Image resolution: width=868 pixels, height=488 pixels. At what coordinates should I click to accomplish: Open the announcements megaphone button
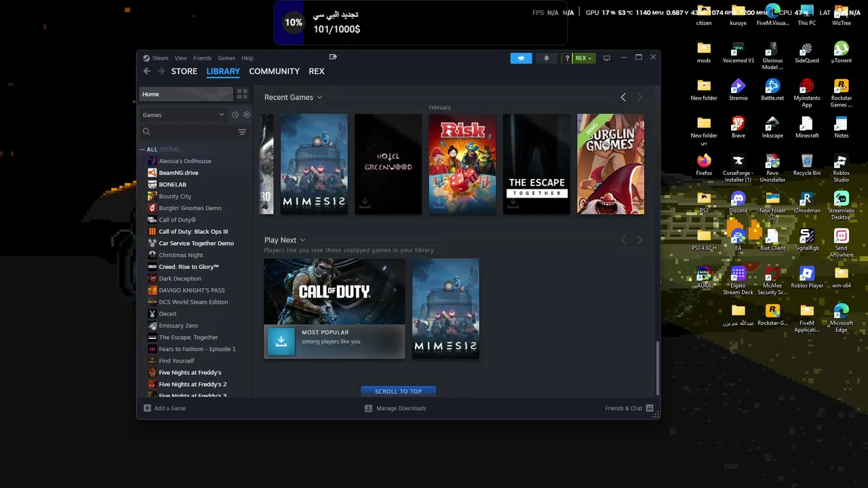pyautogui.click(x=521, y=58)
